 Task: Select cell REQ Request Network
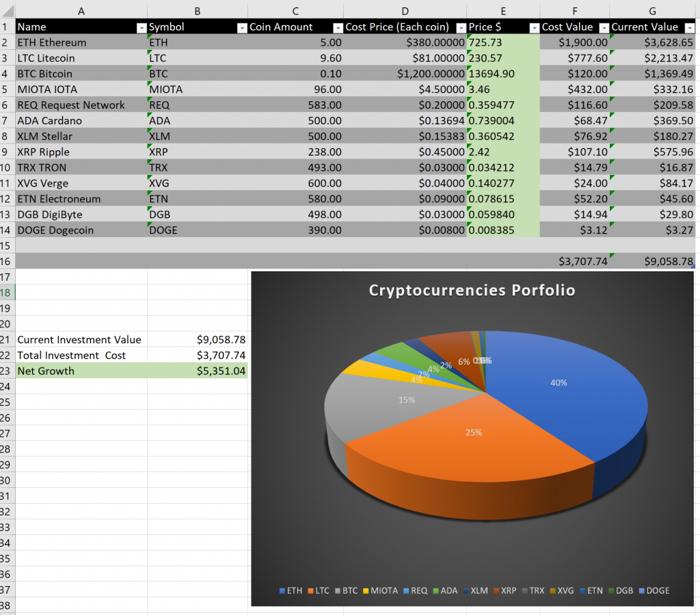click(81, 105)
